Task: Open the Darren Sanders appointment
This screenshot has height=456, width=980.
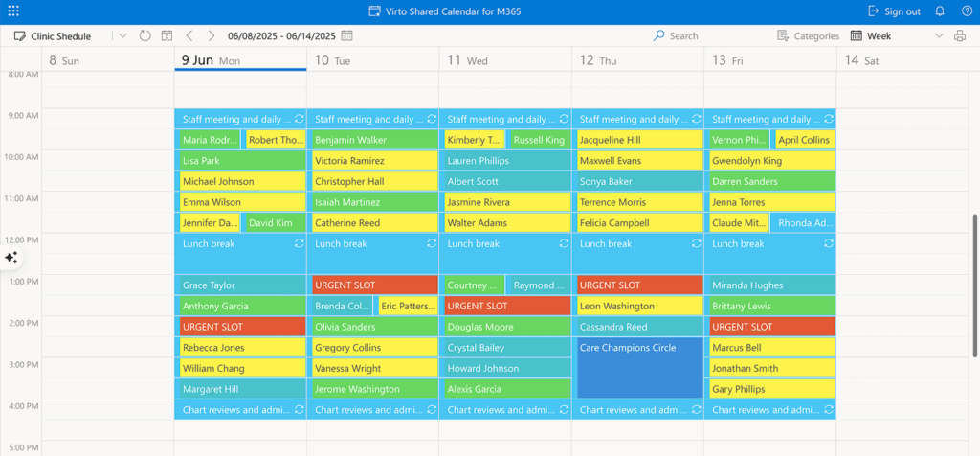Action: [x=772, y=181]
